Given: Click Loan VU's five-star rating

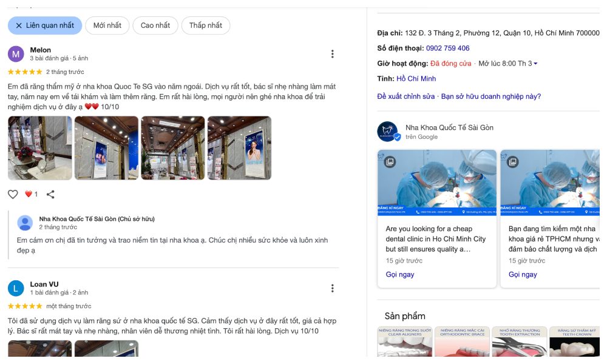Looking at the screenshot, I should [25, 306].
